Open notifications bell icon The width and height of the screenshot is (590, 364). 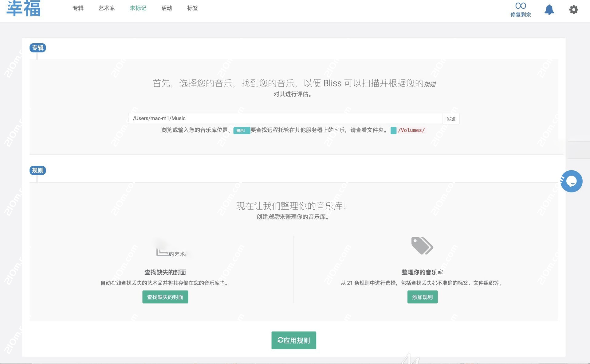pos(549,10)
